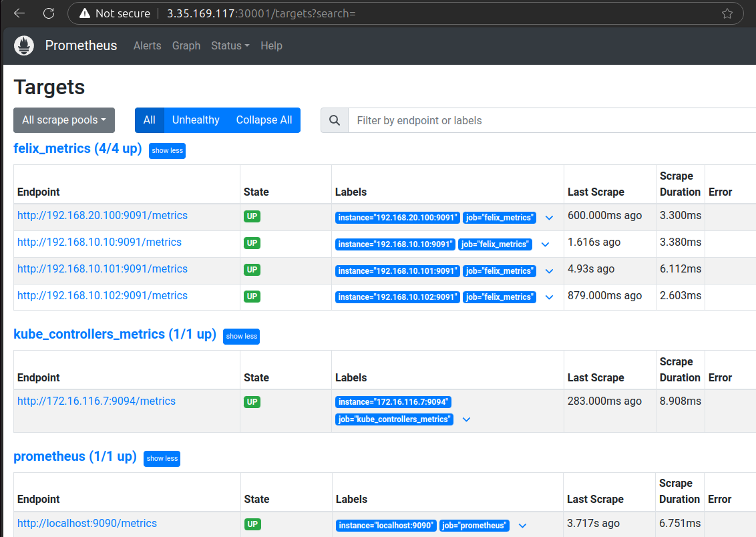Screen dimensions: 756x537
Task: Click job="kube_controllers_metrics" label badge
Action: 395,419
